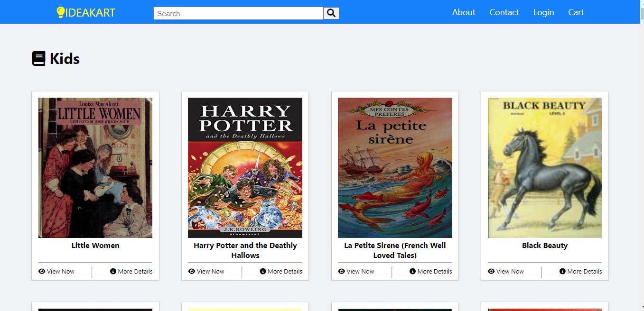The image size is (644, 311).
Task: Click the eye icon under Little Women
Action: pos(42,272)
